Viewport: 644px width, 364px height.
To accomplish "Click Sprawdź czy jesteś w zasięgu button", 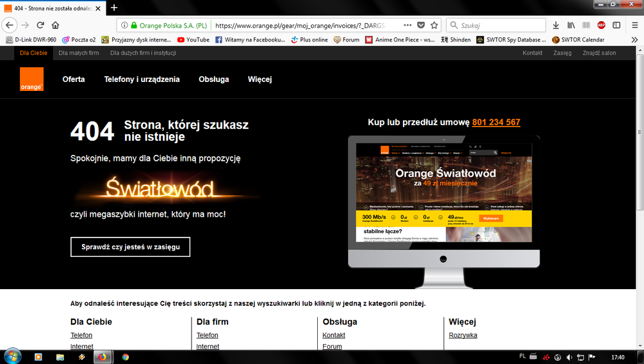I will (x=130, y=247).
